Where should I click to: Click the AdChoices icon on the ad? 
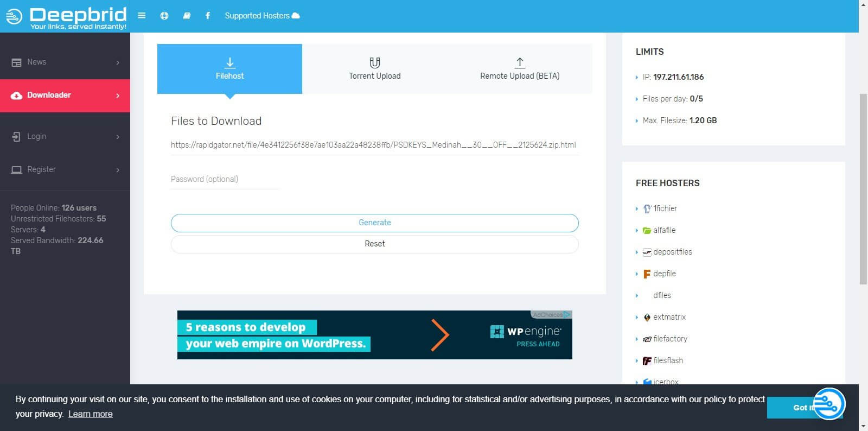[x=567, y=314]
